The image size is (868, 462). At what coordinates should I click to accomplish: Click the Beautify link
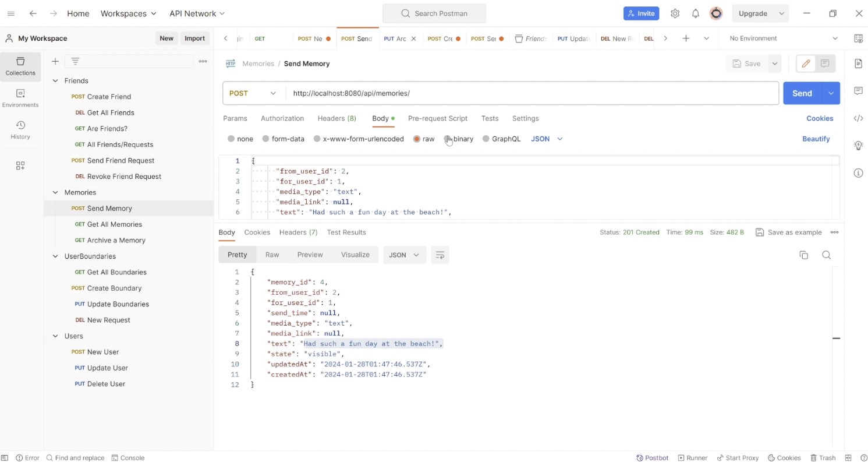[x=816, y=139]
